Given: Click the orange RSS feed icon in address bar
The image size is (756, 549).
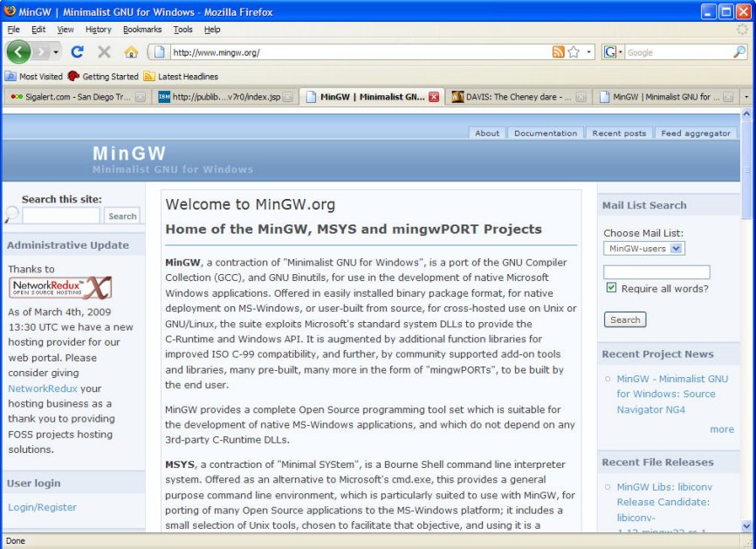Looking at the screenshot, I should pyautogui.click(x=558, y=52).
